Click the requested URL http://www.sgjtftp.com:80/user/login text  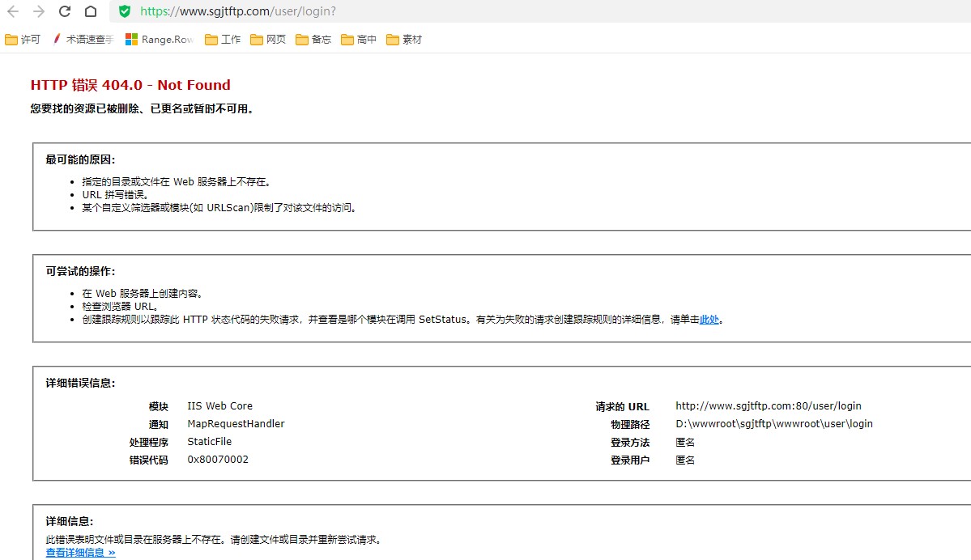pyautogui.click(x=768, y=406)
